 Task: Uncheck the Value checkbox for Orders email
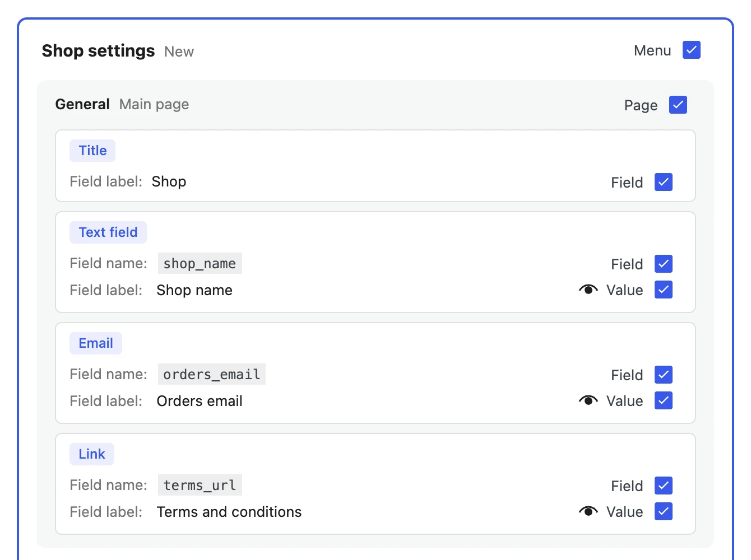coord(663,400)
